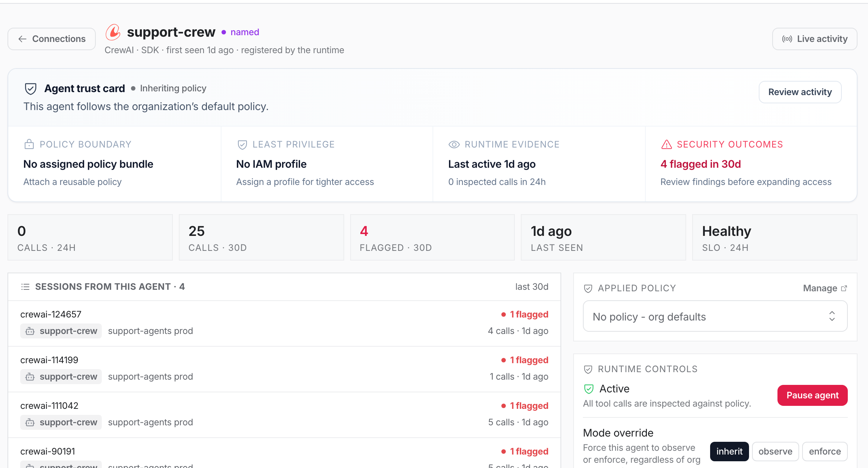The height and width of the screenshot is (468, 868).
Task: Click the shield icon beside Applied Policy
Action: coord(588,288)
